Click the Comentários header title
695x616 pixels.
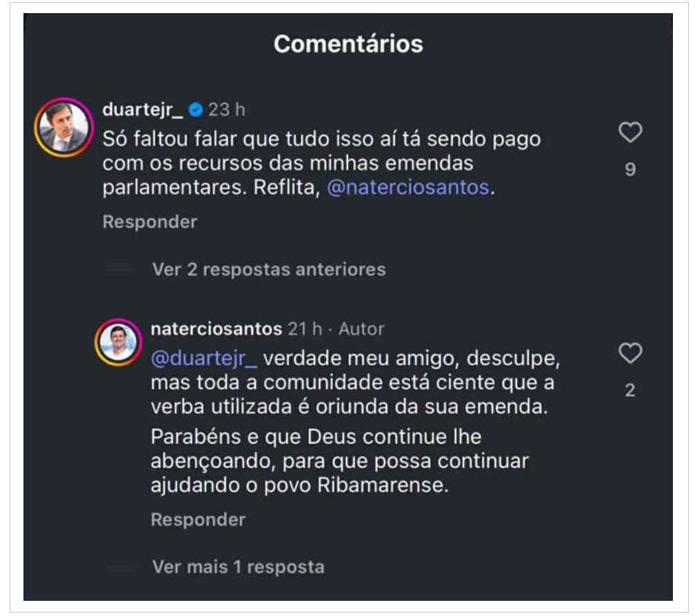coord(348,44)
